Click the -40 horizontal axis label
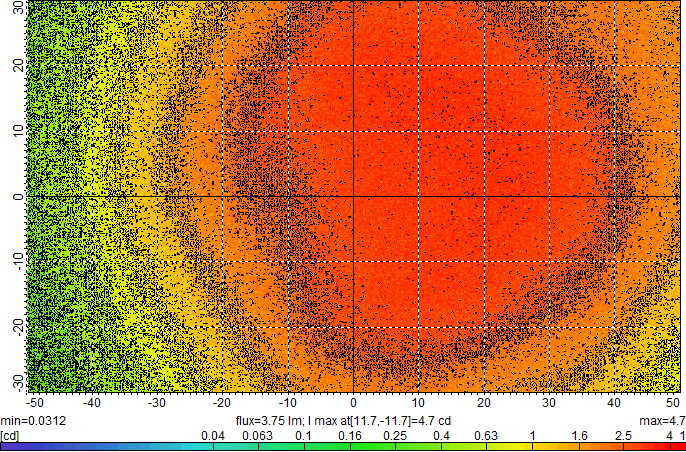686x452 pixels. tap(92, 401)
